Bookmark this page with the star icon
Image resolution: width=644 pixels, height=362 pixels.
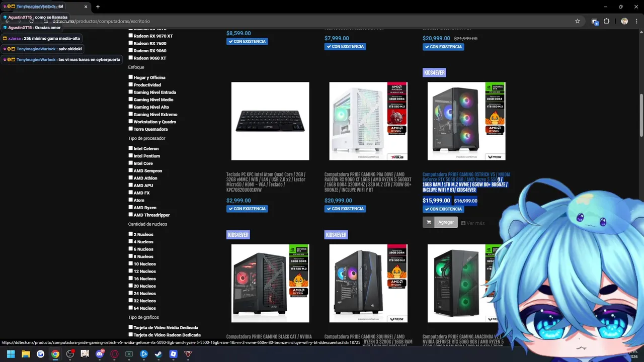pos(578,21)
